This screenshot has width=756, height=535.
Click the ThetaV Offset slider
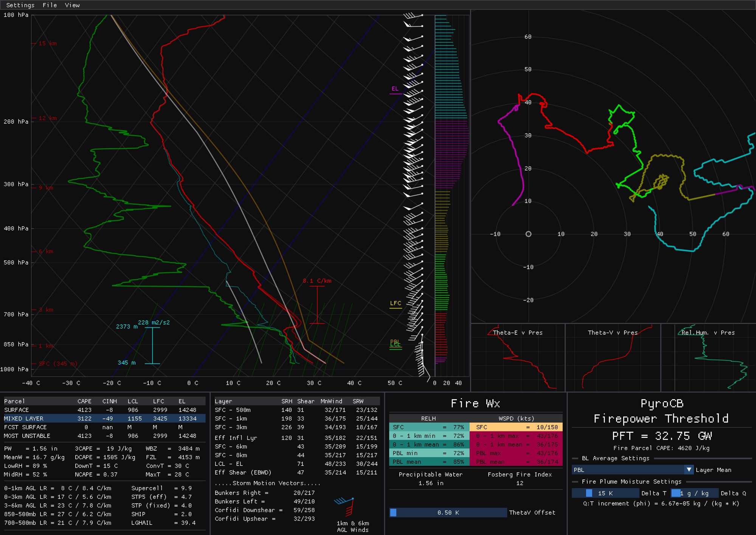(448, 512)
